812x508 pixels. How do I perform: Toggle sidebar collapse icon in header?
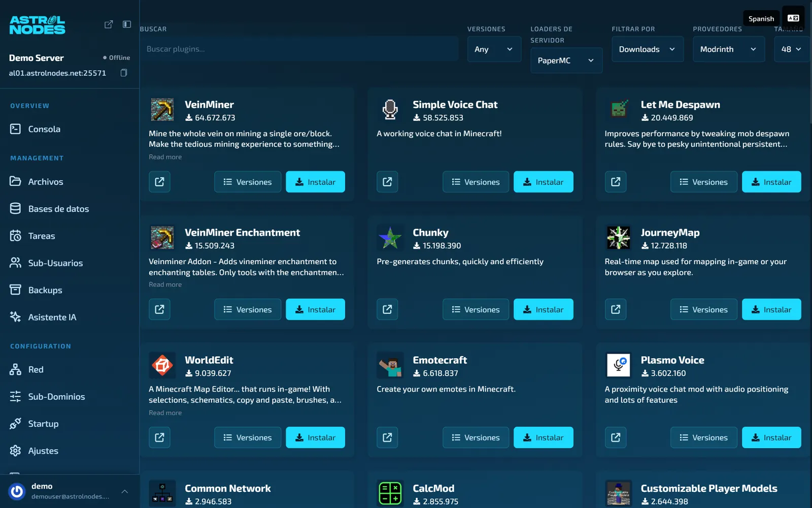point(127,24)
